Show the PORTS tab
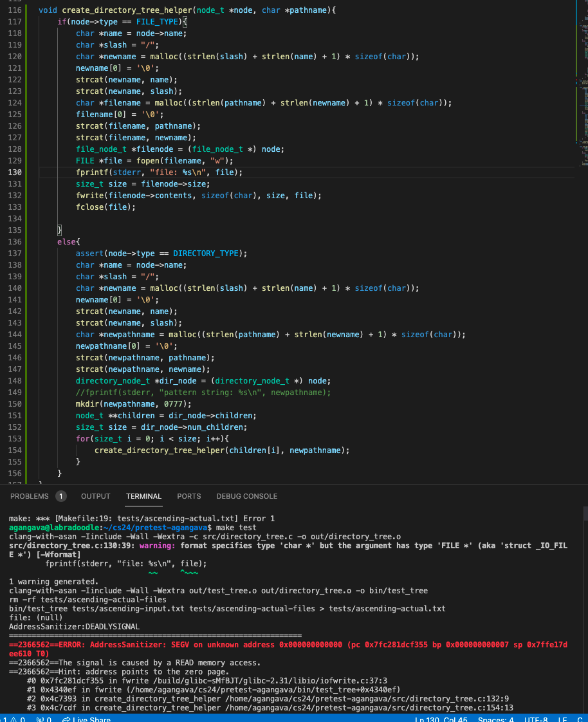588x722 pixels. point(188,496)
